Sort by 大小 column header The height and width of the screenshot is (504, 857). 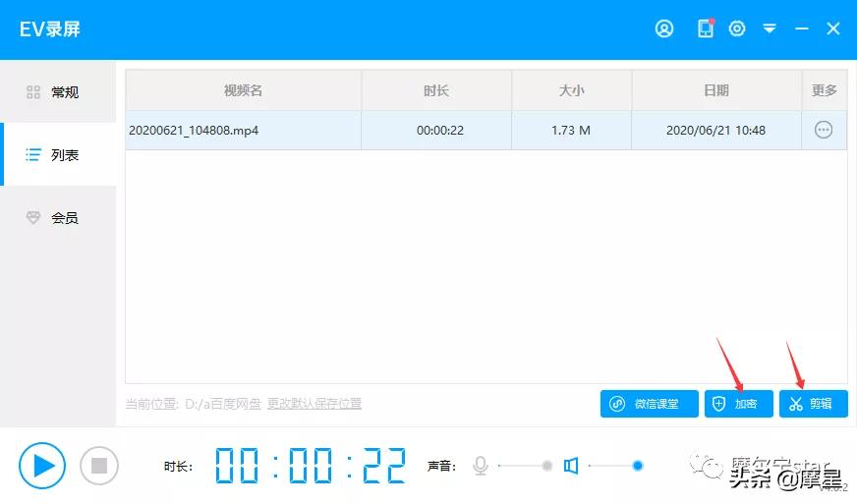point(572,90)
